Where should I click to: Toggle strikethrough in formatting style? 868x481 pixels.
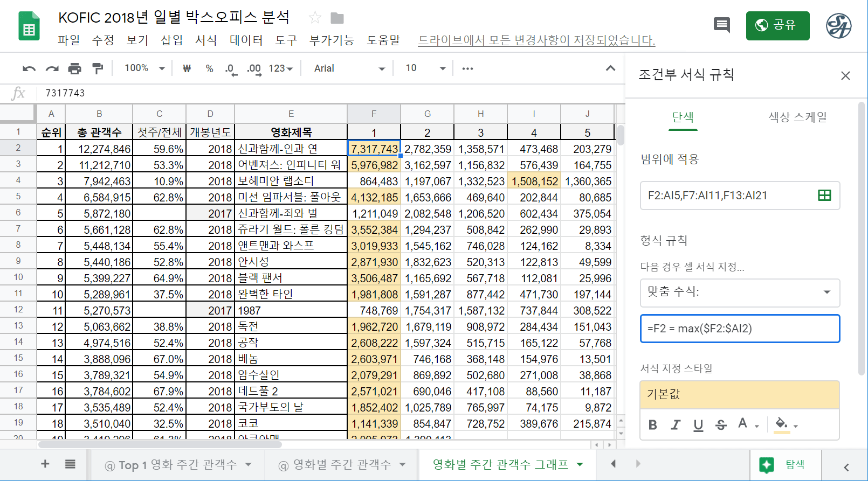click(x=721, y=425)
